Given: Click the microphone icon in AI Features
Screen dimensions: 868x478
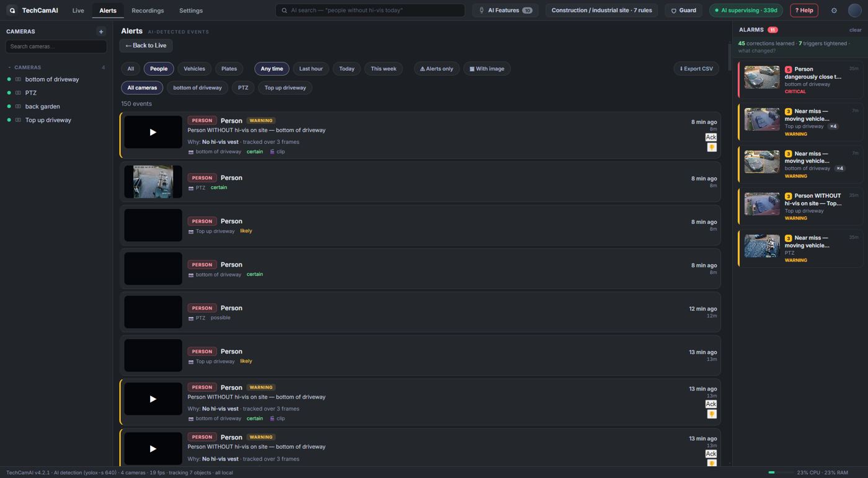Looking at the screenshot, I should pos(482,11).
